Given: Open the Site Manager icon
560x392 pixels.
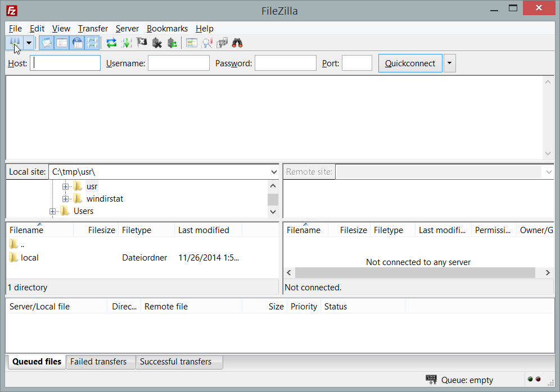Looking at the screenshot, I should 15,43.
